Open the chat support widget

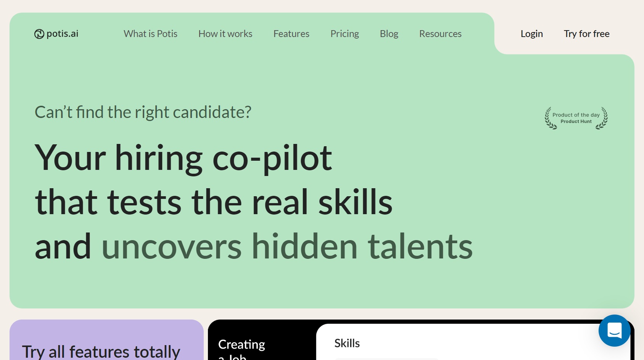click(614, 331)
